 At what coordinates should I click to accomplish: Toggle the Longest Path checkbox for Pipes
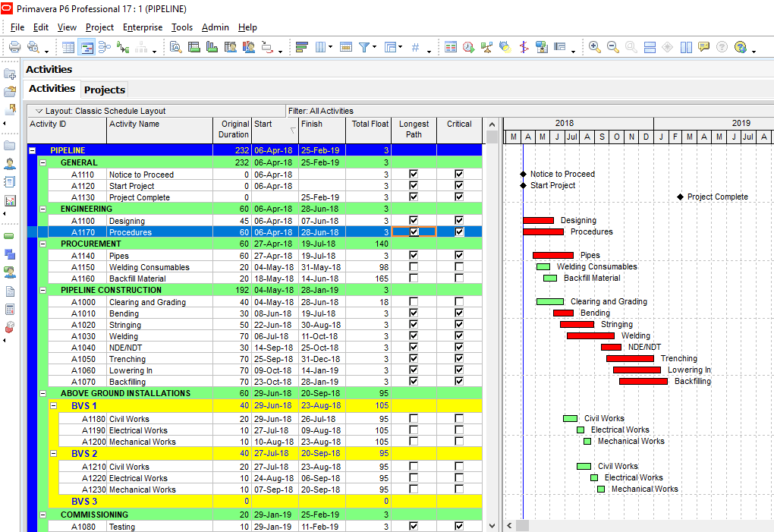[x=414, y=255]
